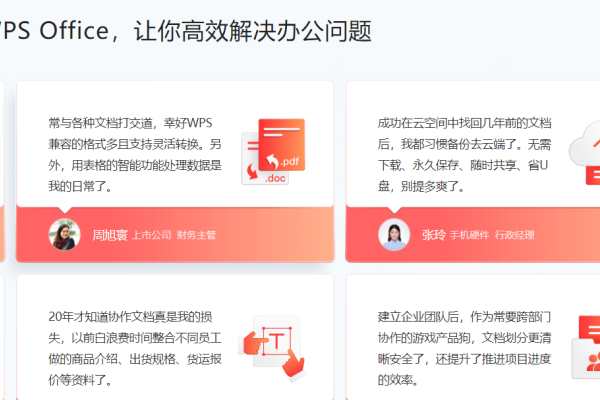600x400 pixels.
Task: Click heading 让你高效解决办公问题
Action: (253, 31)
